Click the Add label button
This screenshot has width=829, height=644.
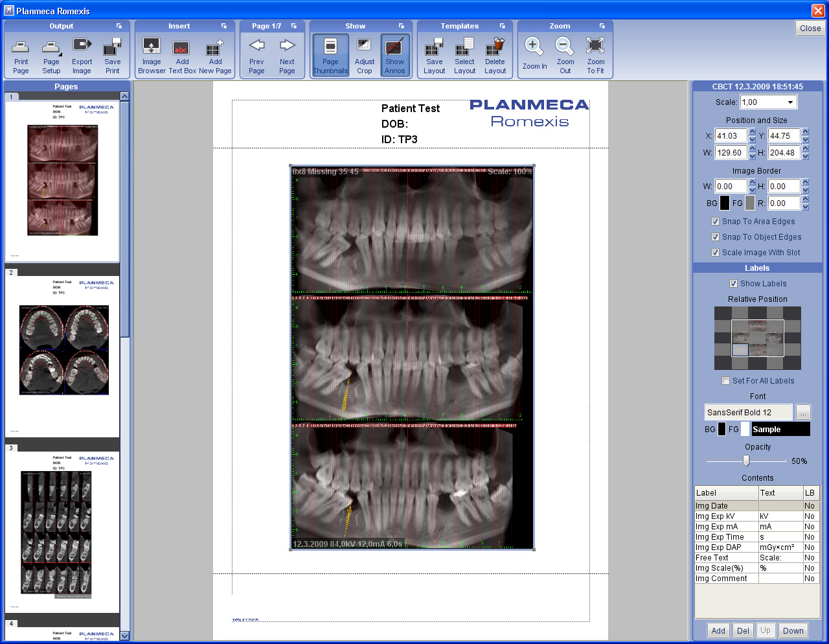[718, 630]
